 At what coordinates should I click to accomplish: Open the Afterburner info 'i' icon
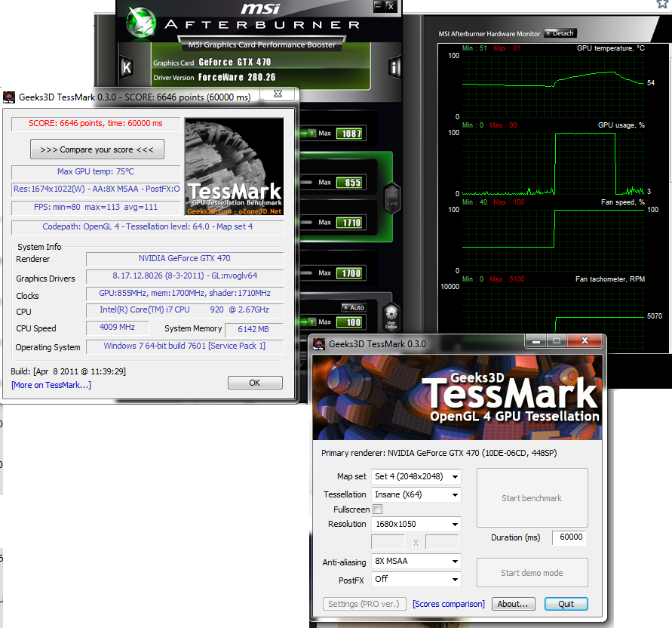(394, 67)
